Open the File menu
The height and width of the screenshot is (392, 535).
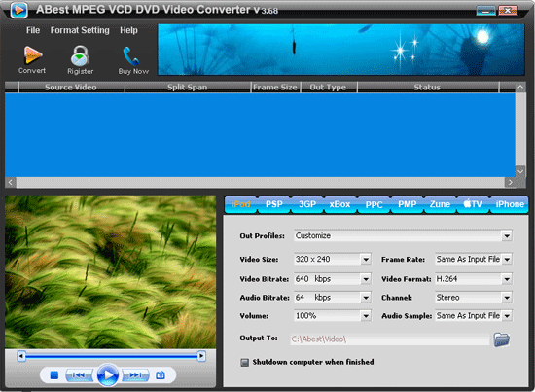(33, 30)
